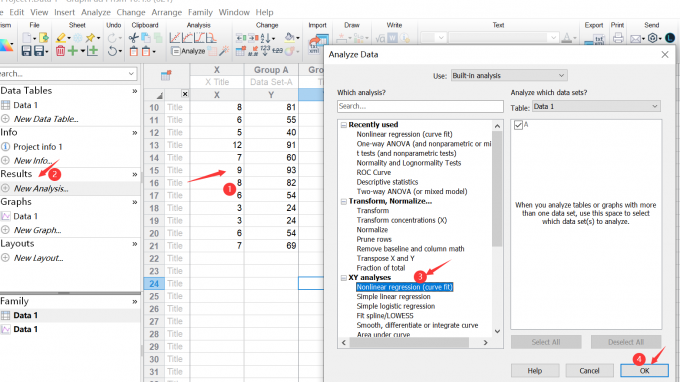Open Project info 1 in navigator
Image resolution: width=680 pixels, height=382 pixels.
(x=38, y=147)
